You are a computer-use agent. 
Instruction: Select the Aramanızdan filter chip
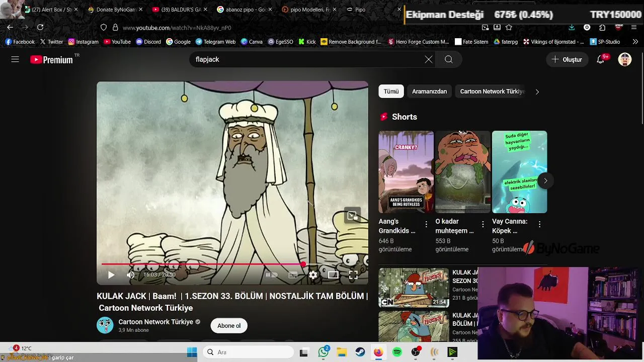tap(429, 92)
